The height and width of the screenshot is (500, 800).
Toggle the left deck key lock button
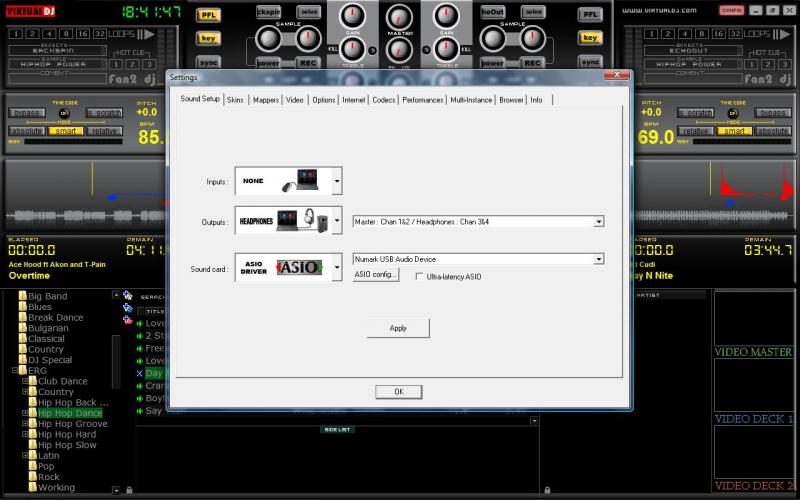coord(208,38)
